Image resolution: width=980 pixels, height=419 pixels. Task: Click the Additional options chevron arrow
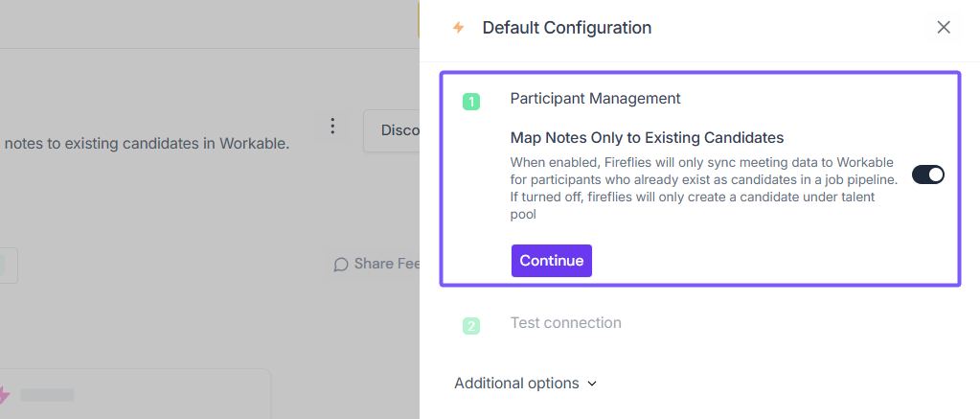click(592, 384)
